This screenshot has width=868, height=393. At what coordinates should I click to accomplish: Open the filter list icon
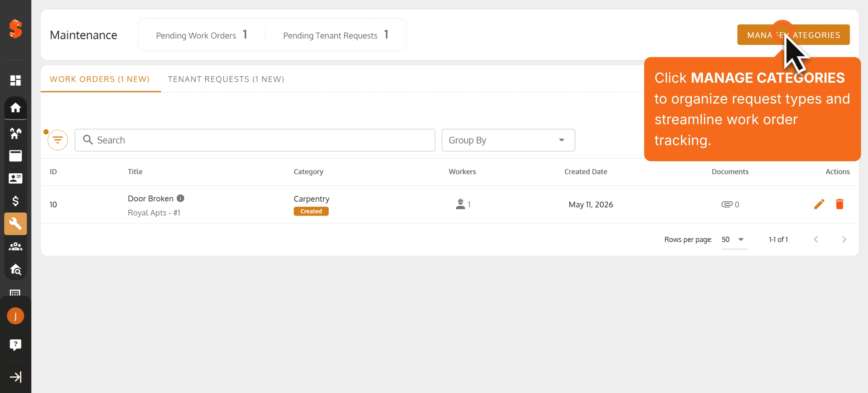point(58,140)
